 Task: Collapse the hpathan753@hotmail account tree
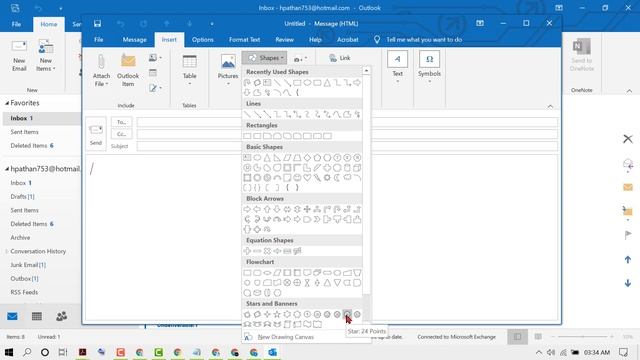7,169
